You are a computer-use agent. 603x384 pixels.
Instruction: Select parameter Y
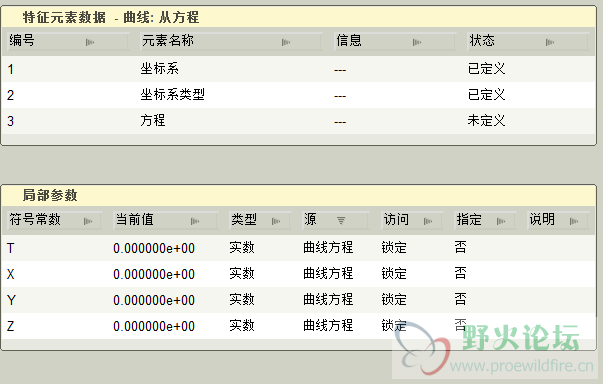[x=11, y=300]
